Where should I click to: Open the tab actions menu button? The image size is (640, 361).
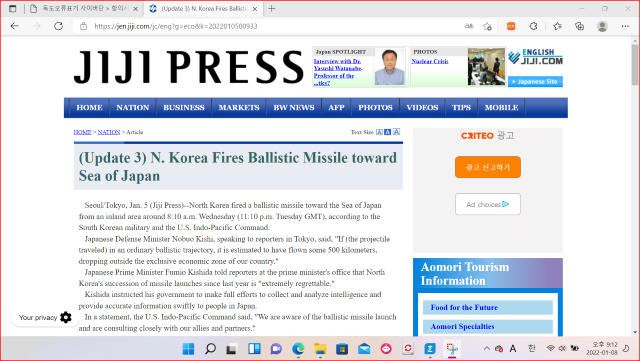click(13, 8)
